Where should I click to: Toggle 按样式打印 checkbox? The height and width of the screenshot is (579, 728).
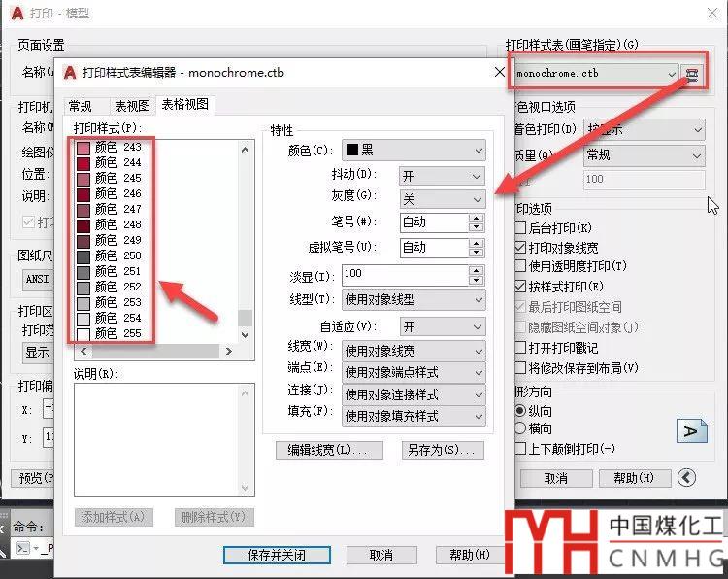pos(520,287)
